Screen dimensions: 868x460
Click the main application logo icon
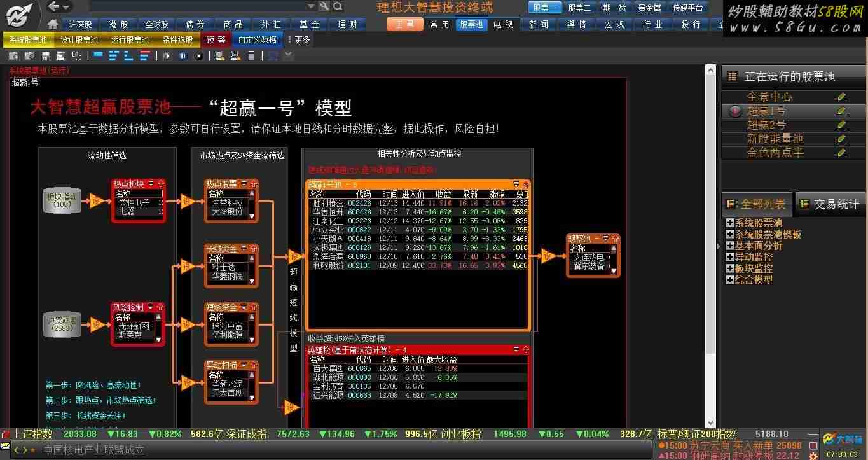point(20,15)
